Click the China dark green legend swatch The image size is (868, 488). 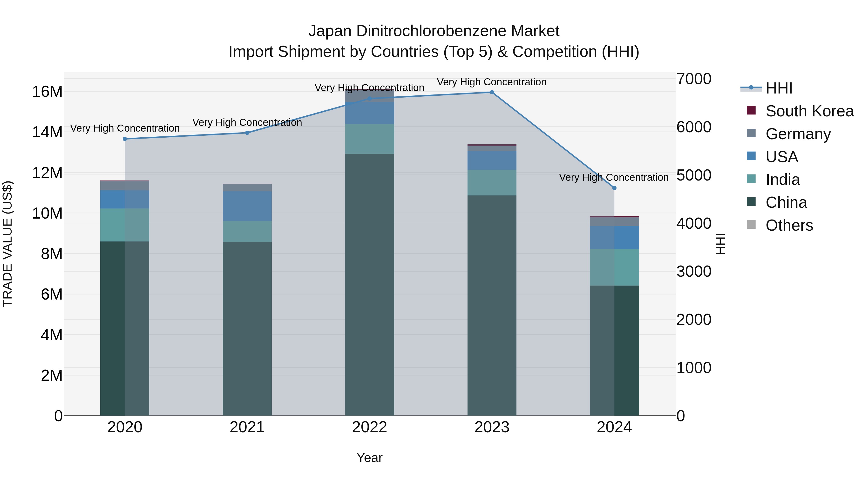tap(751, 202)
